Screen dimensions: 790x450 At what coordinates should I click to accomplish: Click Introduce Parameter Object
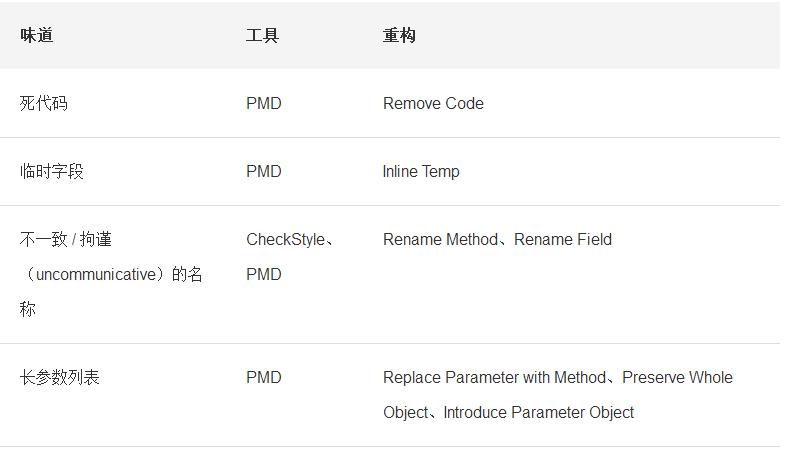(539, 412)
